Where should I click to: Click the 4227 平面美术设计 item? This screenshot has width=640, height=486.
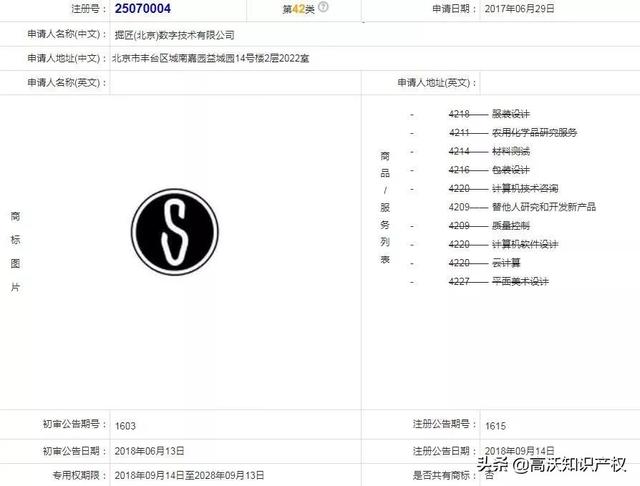498,282
